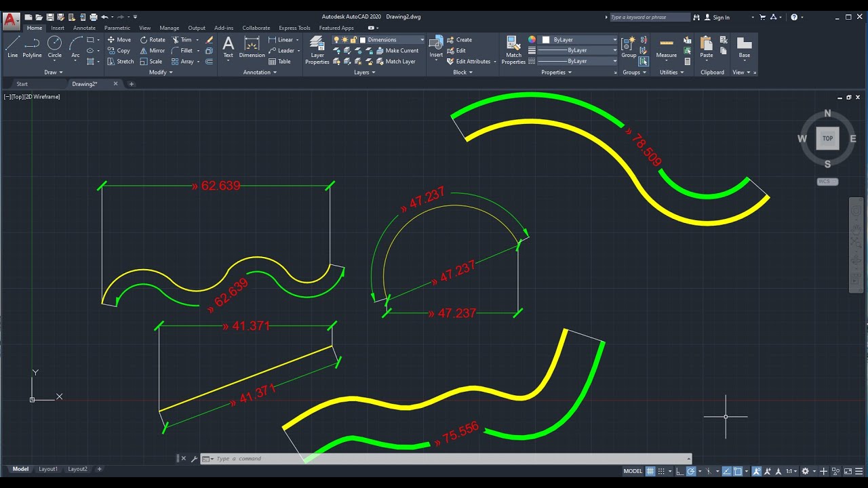Toggle object snap tracking in status bar
868x488 pixels.
pos(726,471)
